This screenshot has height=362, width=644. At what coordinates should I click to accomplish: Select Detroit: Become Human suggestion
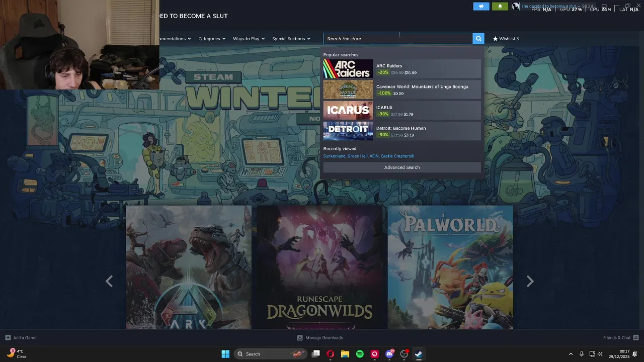click(402, 131)
